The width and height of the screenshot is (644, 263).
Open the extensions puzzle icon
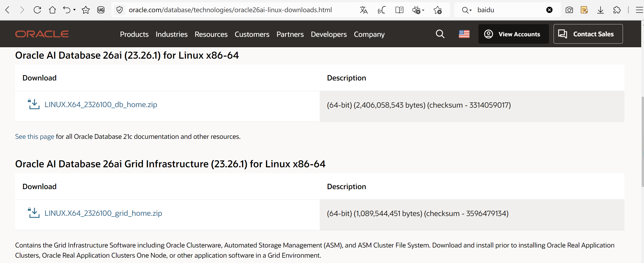pyautogui.click(x=617, y=10)
